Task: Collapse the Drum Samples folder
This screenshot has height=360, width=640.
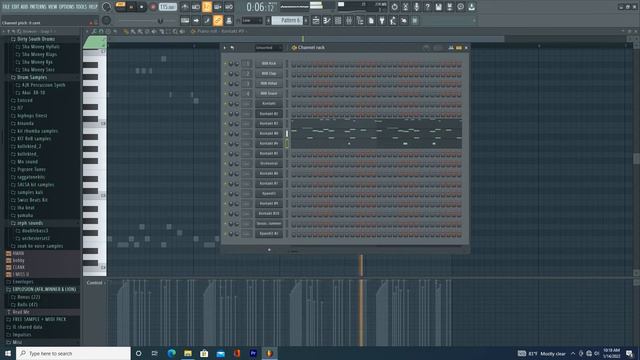Action: (x=32, y=77)
